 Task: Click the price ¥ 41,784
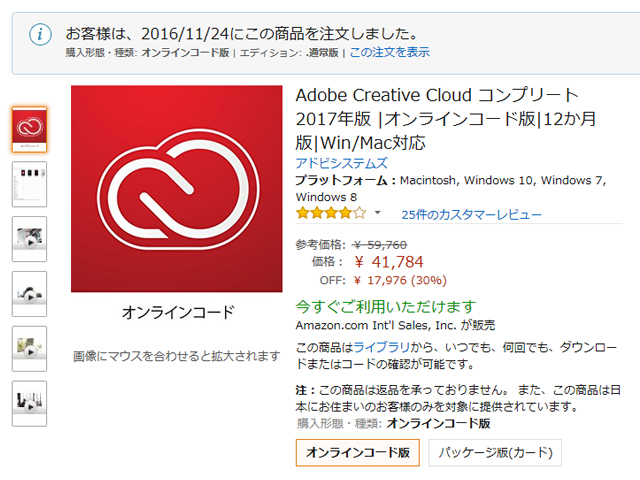(389, 262)
